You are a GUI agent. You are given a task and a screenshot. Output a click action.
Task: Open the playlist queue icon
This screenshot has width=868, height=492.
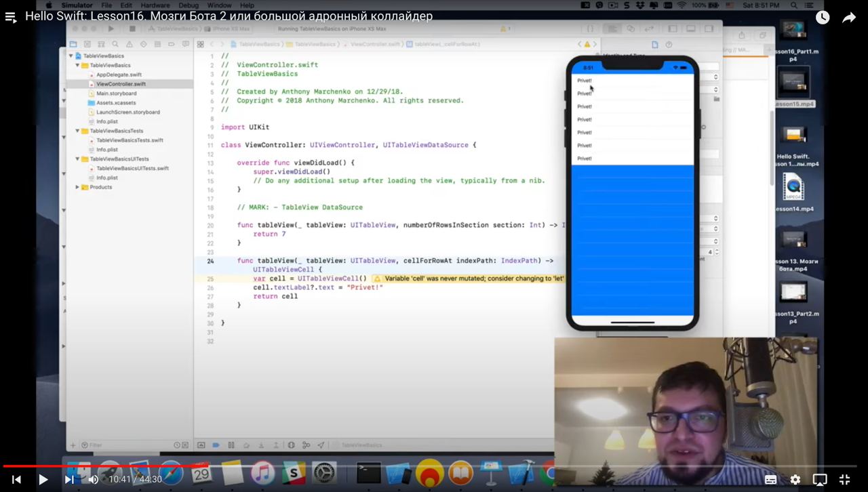[x=10, y=18]
